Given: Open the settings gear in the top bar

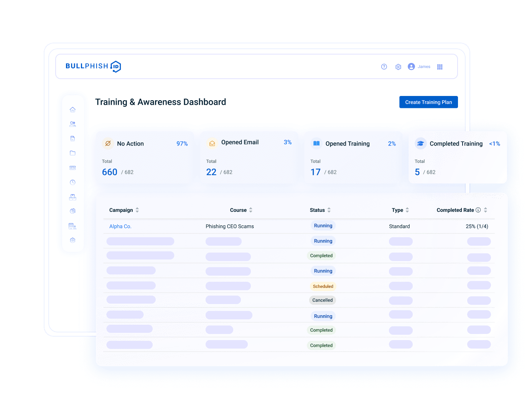Looking at the screenshot, I should pyautogui.click(x=398, y=66).
